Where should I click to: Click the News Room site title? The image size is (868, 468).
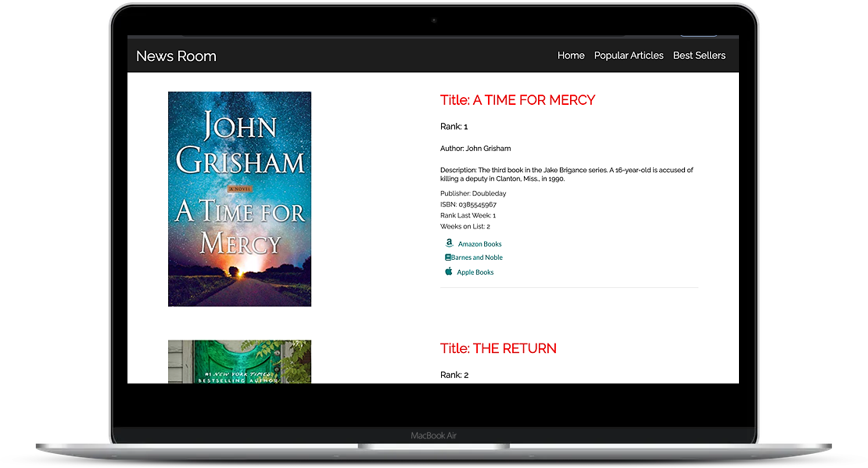pos(176,56)
